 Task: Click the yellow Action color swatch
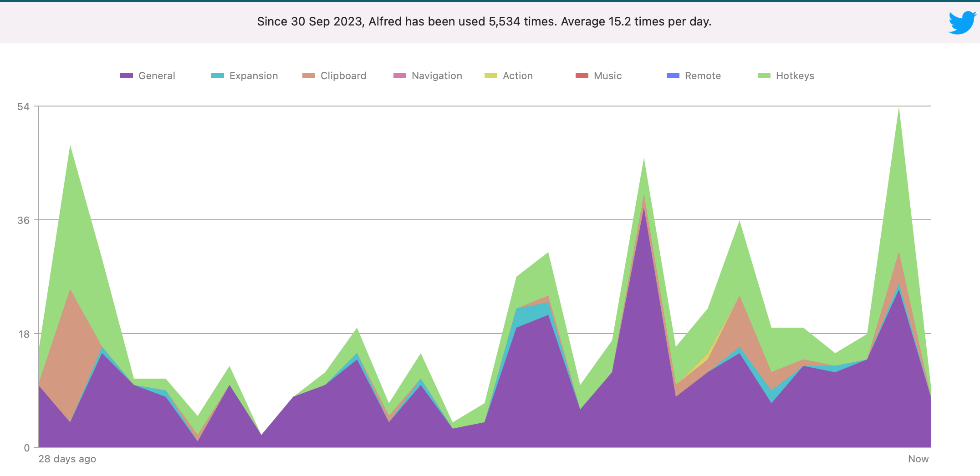491,76
